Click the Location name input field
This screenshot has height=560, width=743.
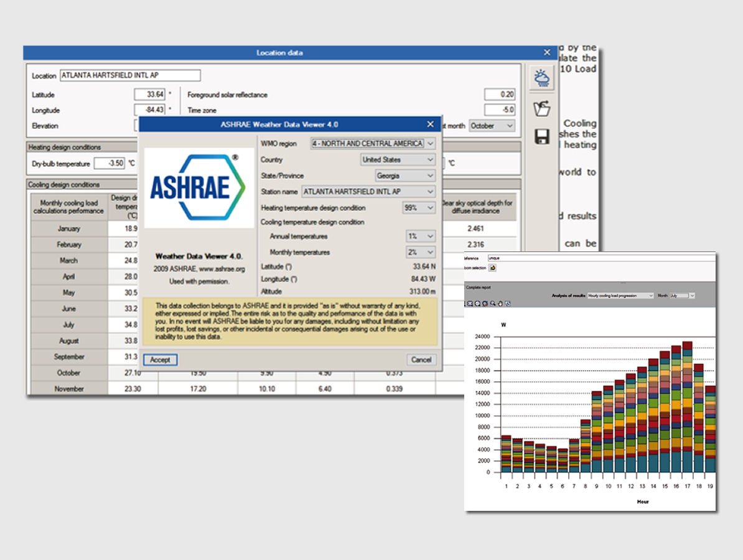point(130,75)
